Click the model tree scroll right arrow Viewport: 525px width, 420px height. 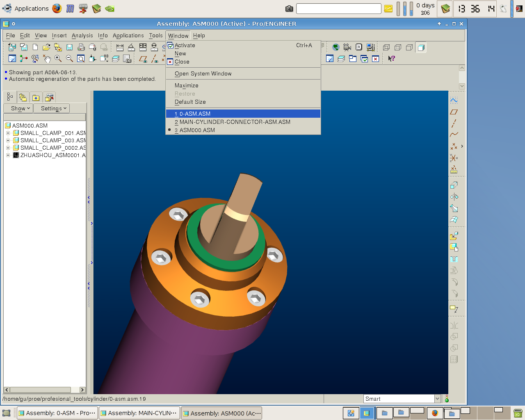82,390
